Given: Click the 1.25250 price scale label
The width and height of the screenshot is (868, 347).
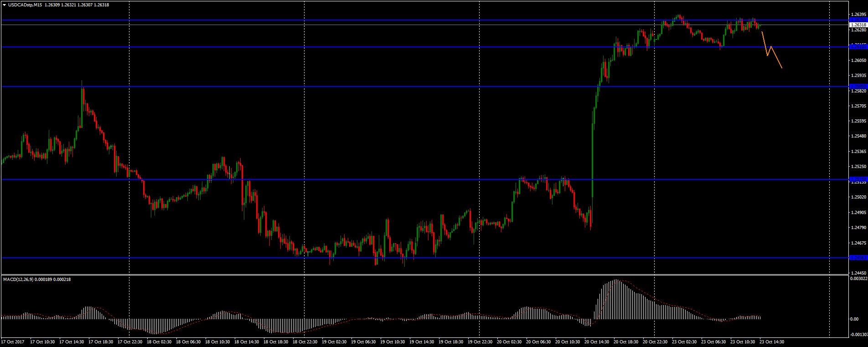Looking at the screenshot, I should 858,167.
